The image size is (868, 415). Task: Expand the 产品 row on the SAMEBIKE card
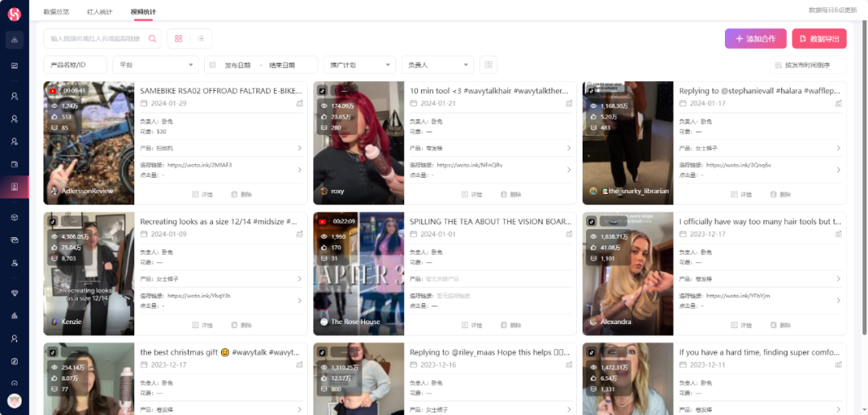point(300,148)
